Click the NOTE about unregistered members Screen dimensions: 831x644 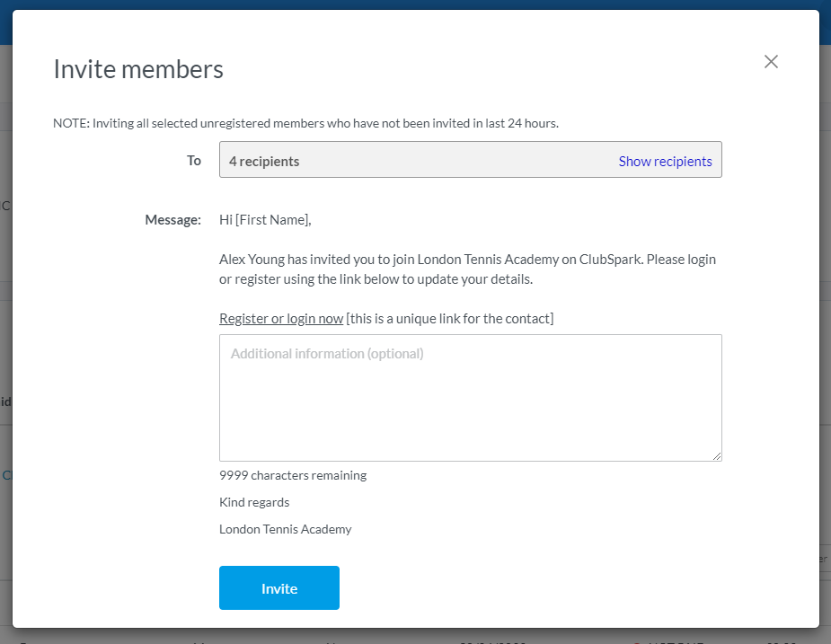[x=305, y=123]
